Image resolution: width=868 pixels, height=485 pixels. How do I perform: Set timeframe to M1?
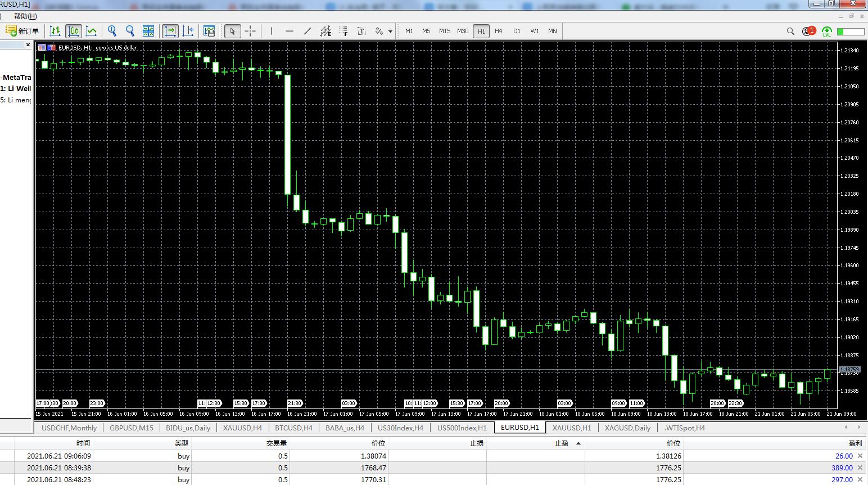pyautogui.click(x=409, y=32)
